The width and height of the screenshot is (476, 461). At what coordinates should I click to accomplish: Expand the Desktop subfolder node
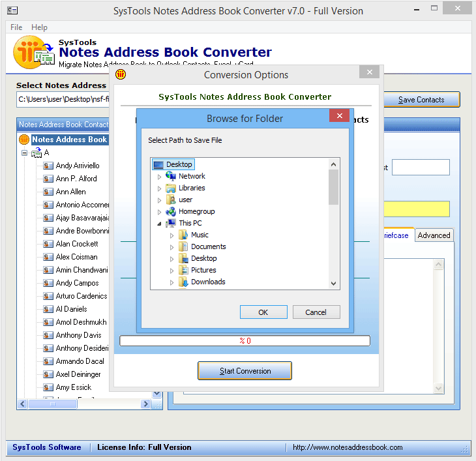point(171,259)
